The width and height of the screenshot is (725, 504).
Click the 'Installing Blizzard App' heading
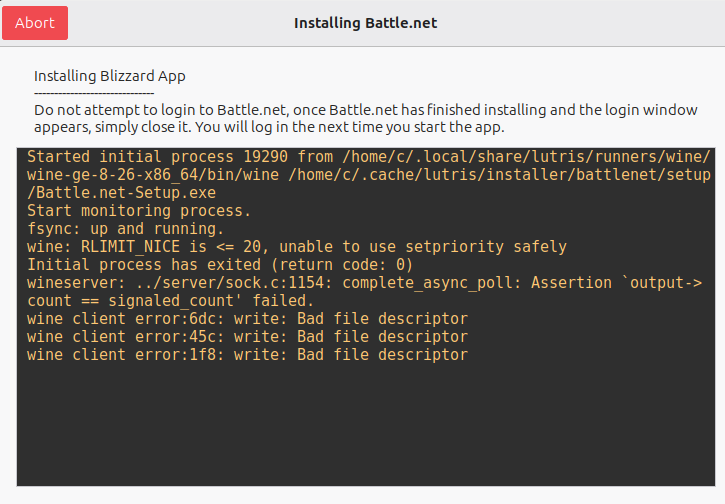pos(110,76)
